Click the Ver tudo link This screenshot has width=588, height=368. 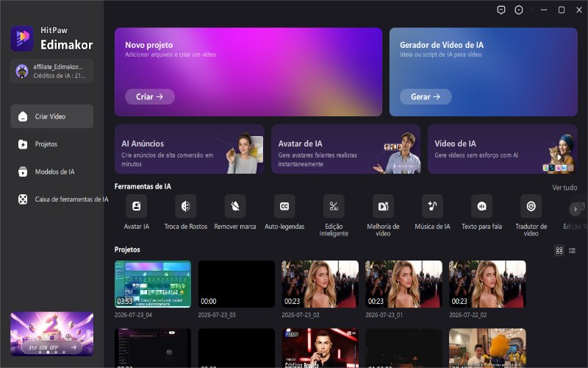tap(564, 188)
